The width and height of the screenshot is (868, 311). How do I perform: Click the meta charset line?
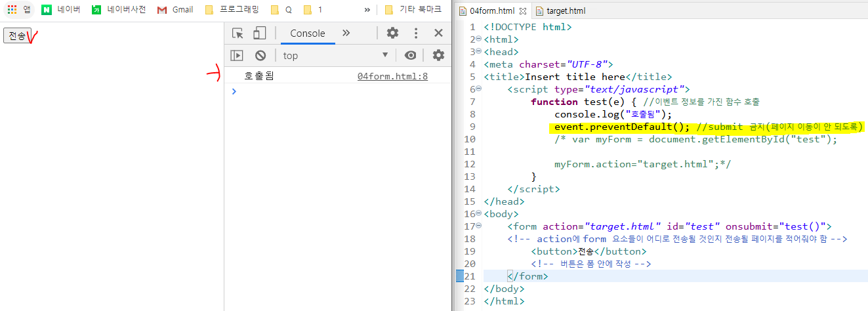click(x=548, y=64)
